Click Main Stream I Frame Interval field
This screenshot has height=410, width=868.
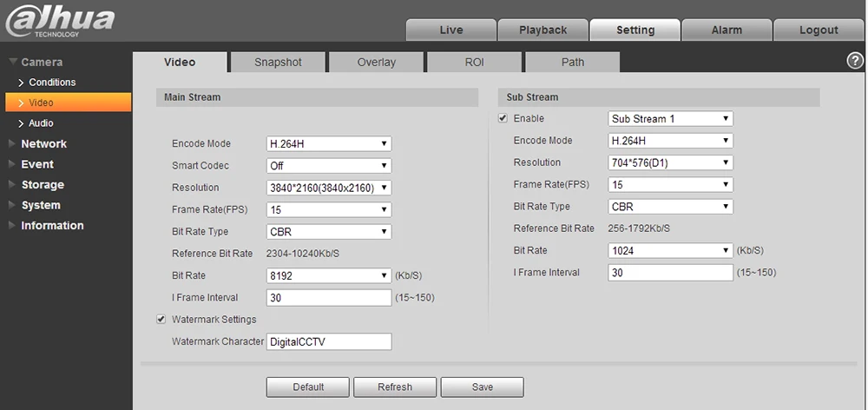[329, 298]
